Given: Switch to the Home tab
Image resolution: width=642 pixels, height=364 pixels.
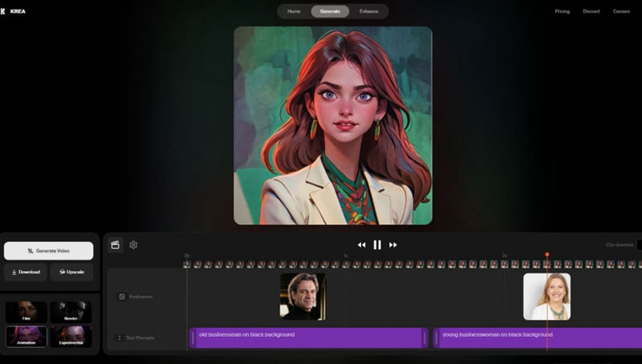Looking at the screenshot, I should coord(294,11).
